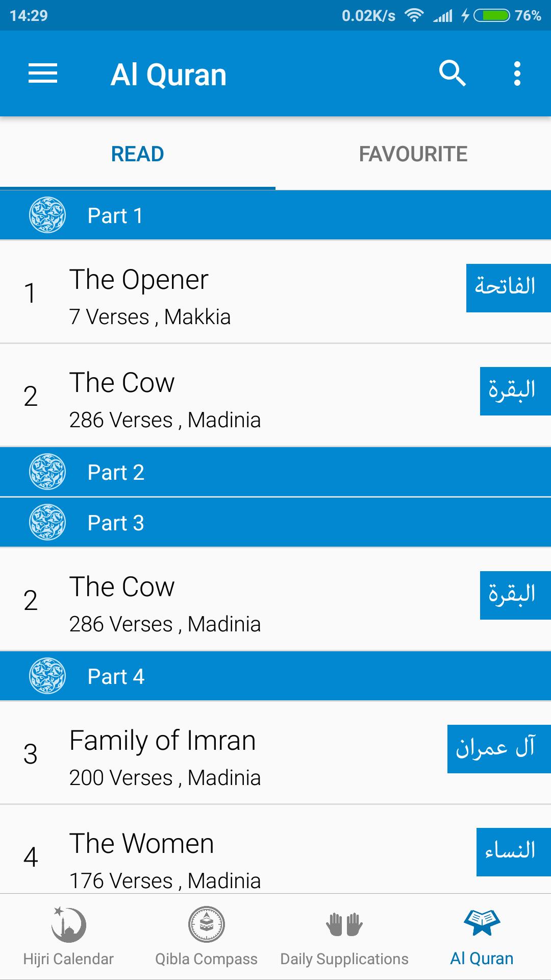Switch to the FAVOURITE tab

(413, 154)
